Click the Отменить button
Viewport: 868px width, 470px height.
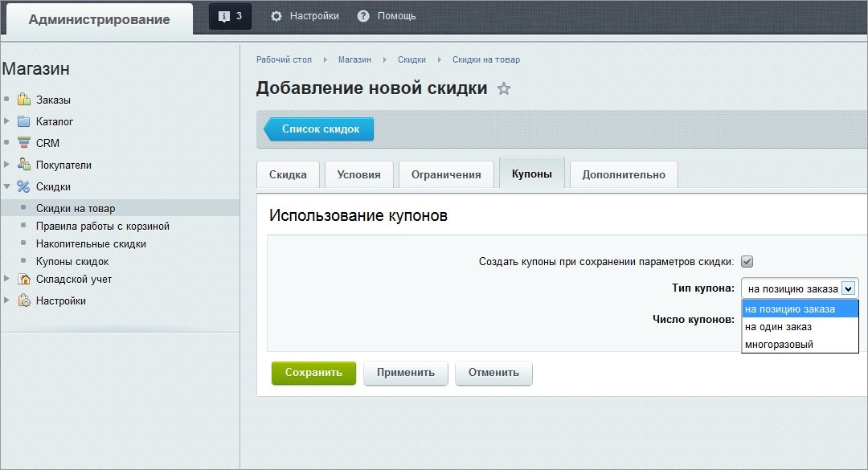(493, 373)
